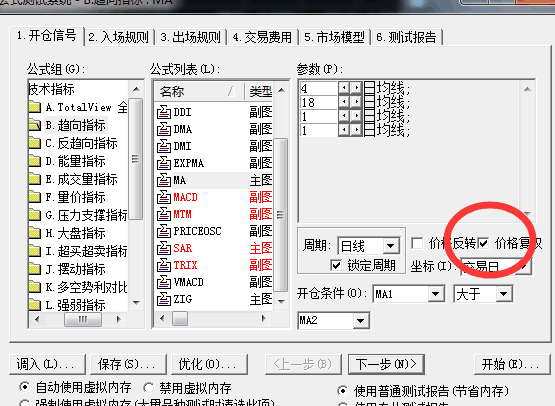Open the 坐标 交易日 dropdown
This screenshot has height=406, width=555.
click(523, 267)
